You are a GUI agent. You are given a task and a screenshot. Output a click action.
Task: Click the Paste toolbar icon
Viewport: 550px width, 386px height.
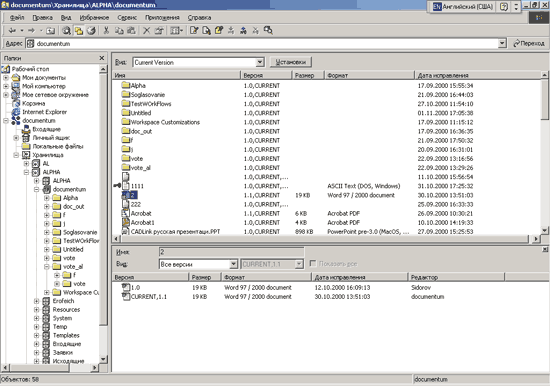coord(131,31)
